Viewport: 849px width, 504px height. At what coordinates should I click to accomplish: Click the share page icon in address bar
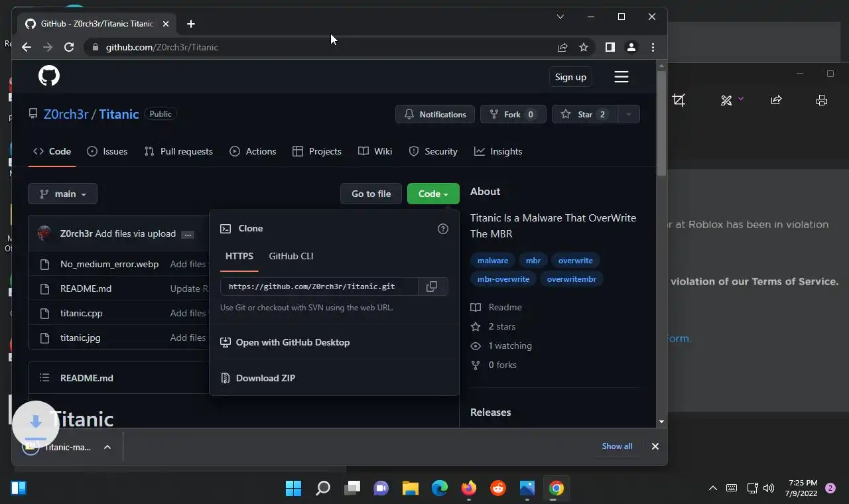click(x=562, y=47)
